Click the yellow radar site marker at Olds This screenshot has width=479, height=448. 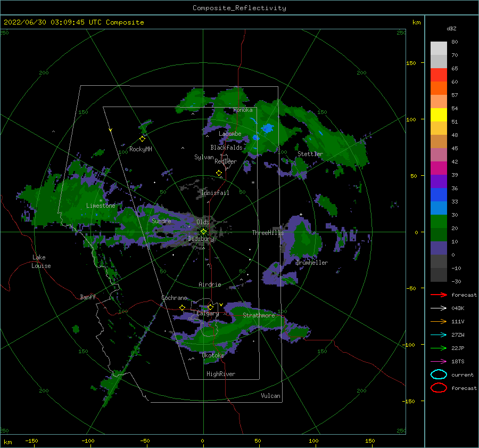point(203,232)
